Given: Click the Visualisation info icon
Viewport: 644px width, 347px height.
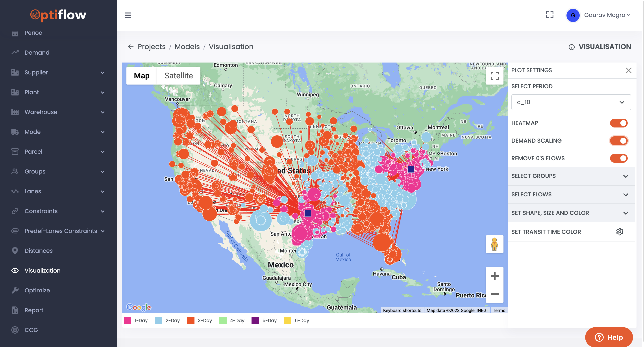Looking at the screenshot, I should pos(572,47).
